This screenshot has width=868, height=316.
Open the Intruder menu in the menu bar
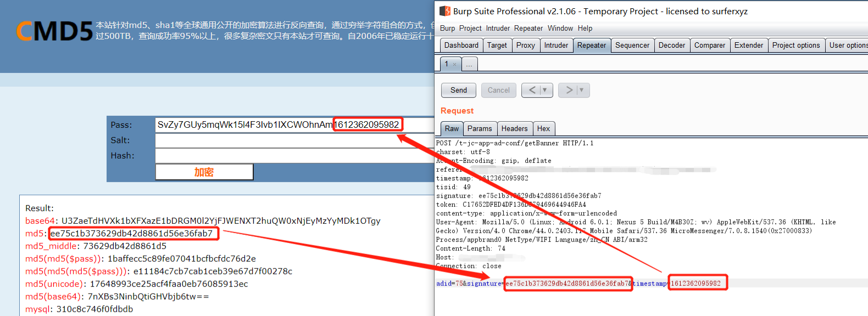click(498, 28)
